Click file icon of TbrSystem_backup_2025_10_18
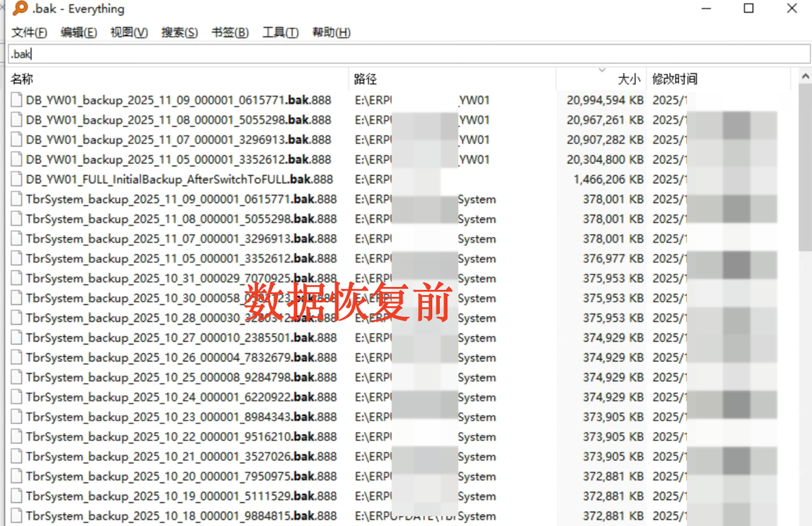The image size is (812, 526). pyautogui.click(x=16, y=516)
